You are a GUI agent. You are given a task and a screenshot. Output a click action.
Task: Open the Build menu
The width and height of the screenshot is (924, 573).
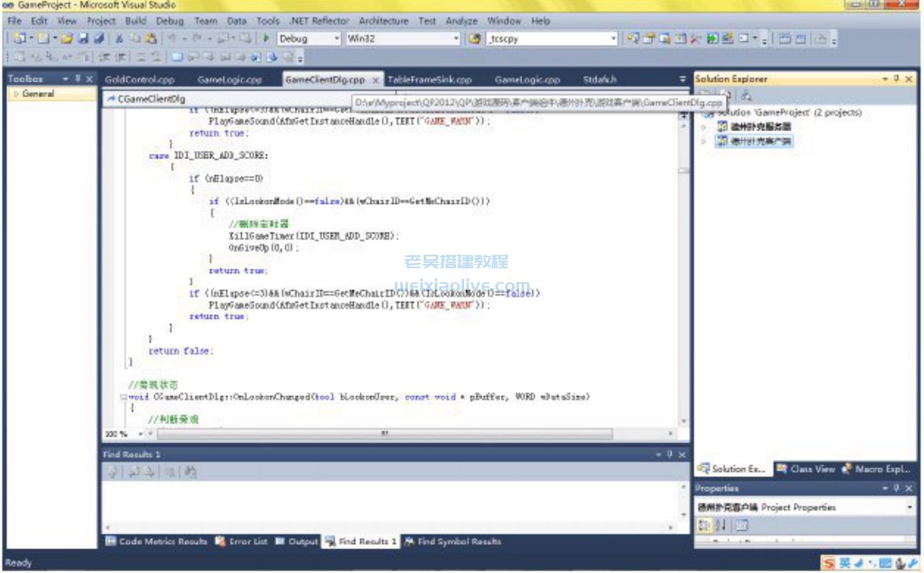pos(135,21)
